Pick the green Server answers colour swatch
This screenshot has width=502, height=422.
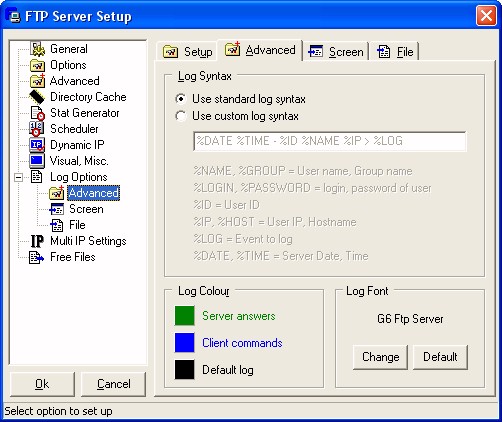click(x=184, y=316)
